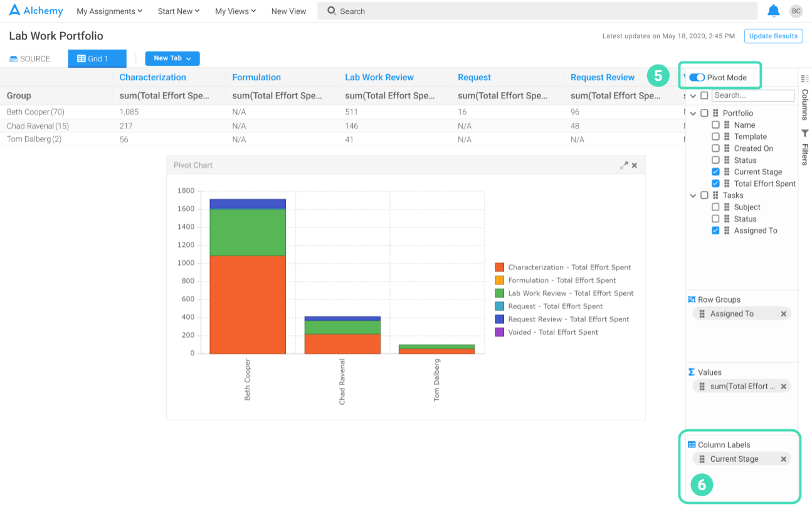Click drag handle of Subject item
This screenshot has width=812, height=507.
[x=727, y=207]
